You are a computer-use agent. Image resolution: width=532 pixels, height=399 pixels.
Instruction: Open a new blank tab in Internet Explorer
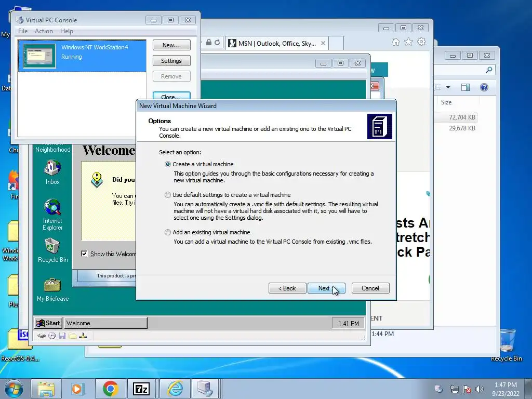click(336, 44)
